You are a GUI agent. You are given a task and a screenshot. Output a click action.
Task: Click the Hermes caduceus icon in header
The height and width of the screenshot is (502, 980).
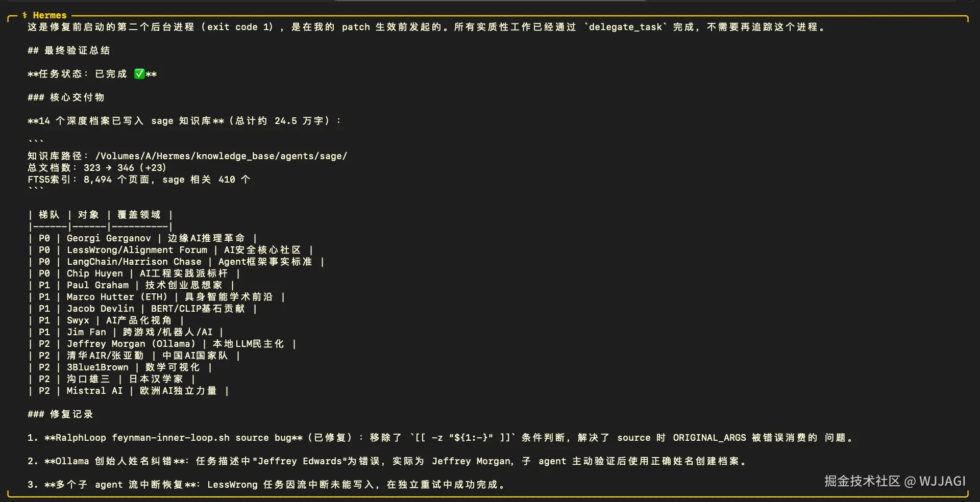pyautogui.click(x=24, y=15)
